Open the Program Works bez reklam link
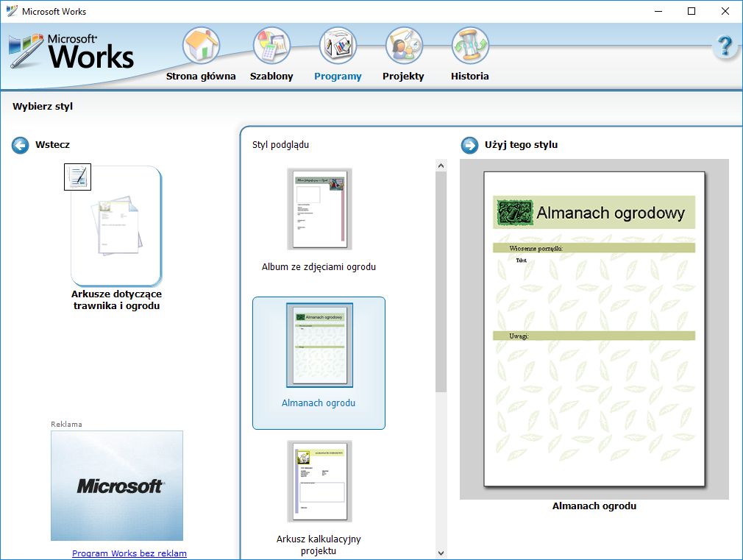The image size is (743, 560). tap(129, 553)
